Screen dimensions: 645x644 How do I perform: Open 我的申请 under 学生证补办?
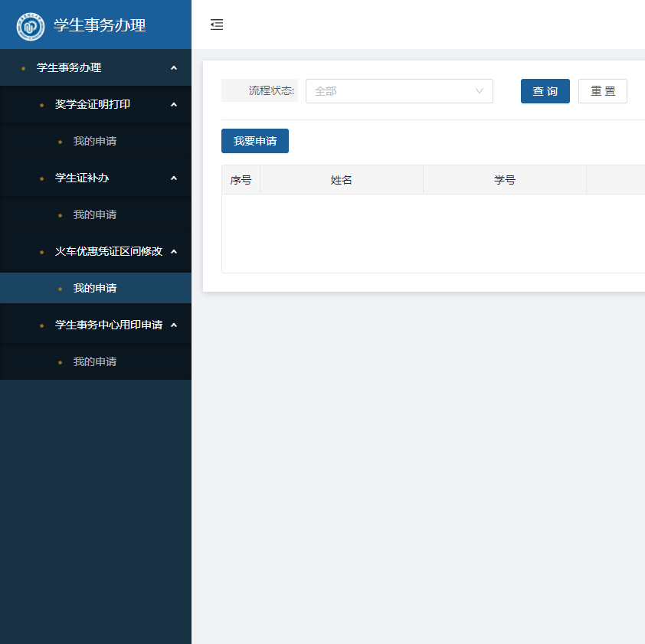tap(95, 214)
